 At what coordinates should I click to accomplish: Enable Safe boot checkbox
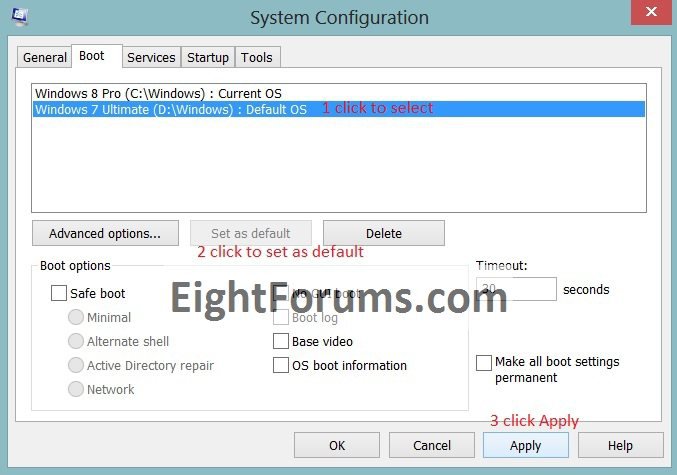click(59, 293)
